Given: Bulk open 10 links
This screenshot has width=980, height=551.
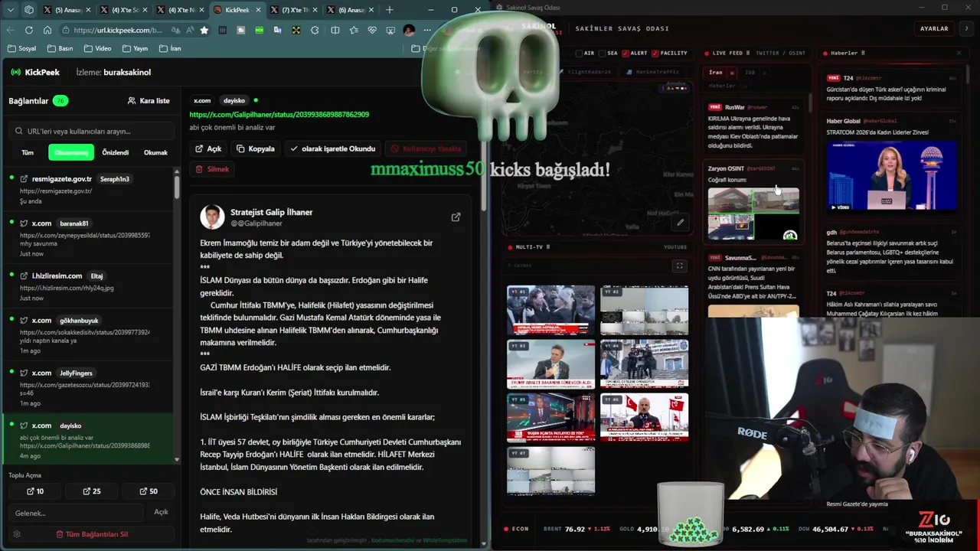Looking at the screenshot, I should click(35, 491).
